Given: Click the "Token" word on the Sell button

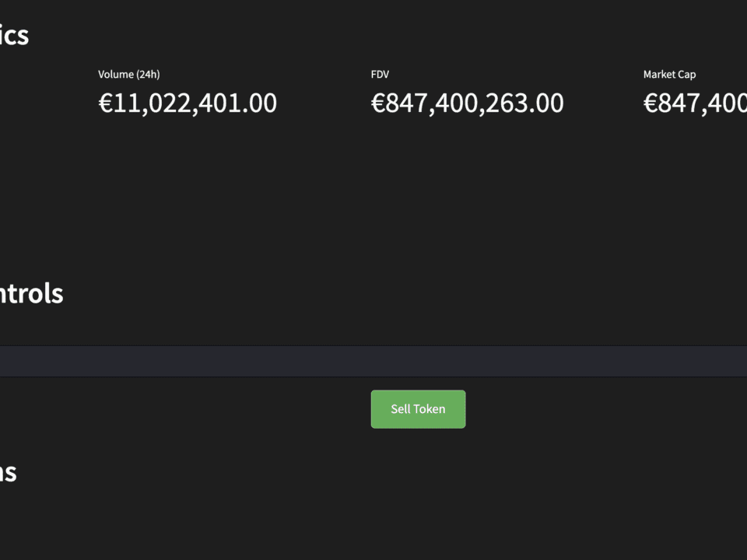Looking at the screenshot, I should pyautogui.click(x=430, y=409).
